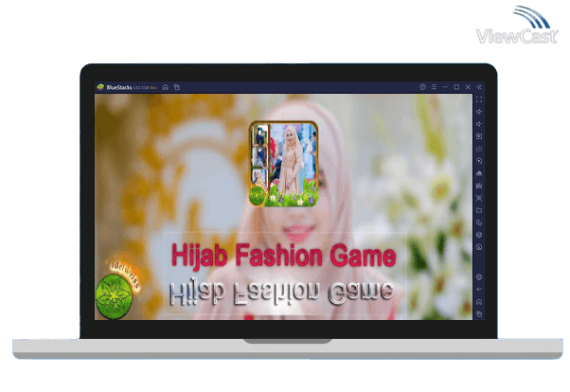Increase volume using sidebar icon
Screen dimensions: 570x392
tap(479, 112)
